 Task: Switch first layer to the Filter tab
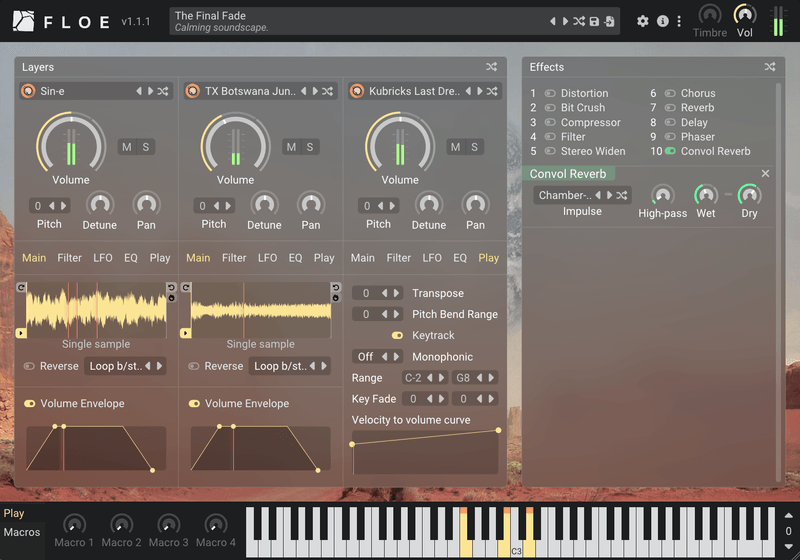click(69, 258)
